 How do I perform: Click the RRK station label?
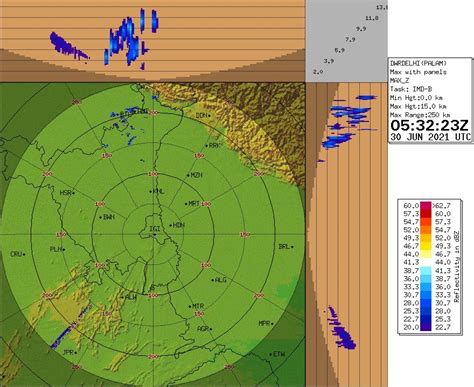point(215,146)
